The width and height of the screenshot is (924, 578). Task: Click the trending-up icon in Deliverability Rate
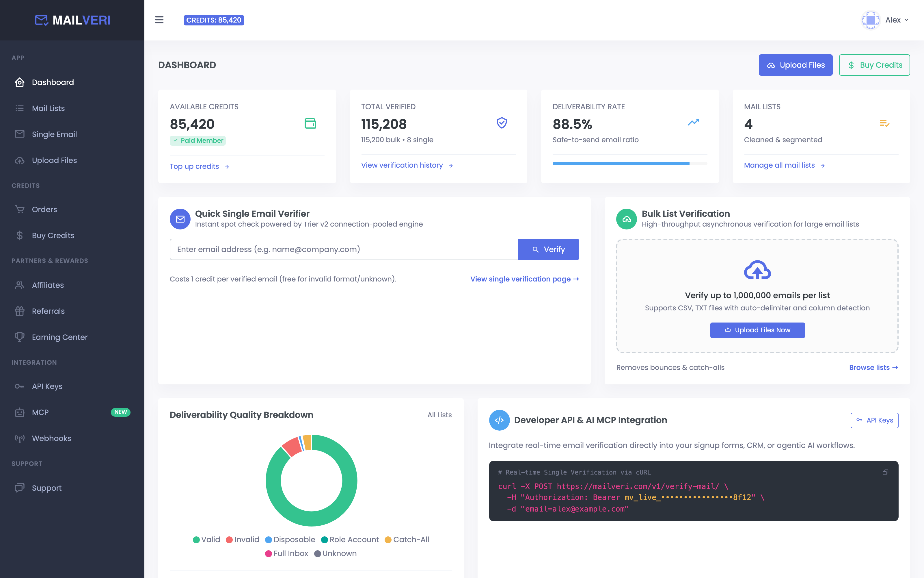pyautogui.click(x=693, y=122)
